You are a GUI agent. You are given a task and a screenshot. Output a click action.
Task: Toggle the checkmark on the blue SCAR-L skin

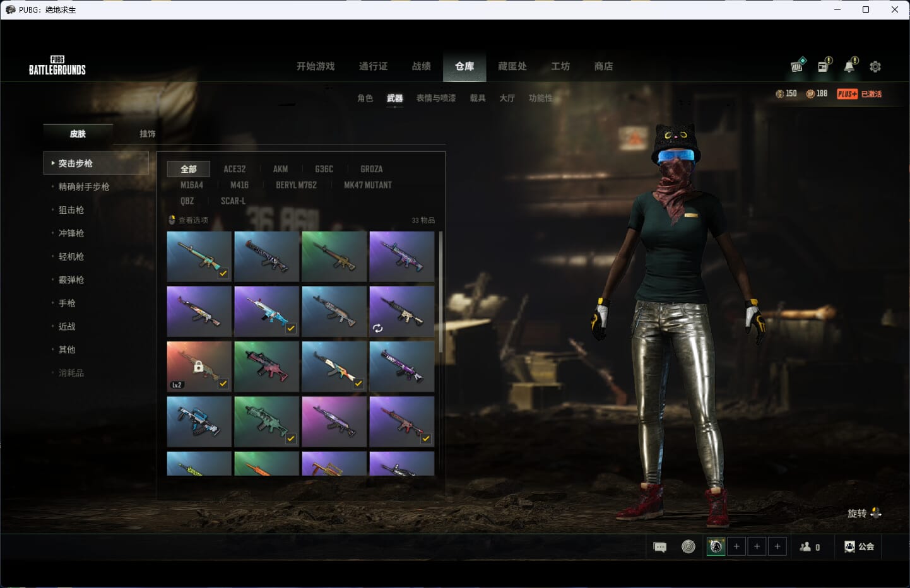[291, 329]
